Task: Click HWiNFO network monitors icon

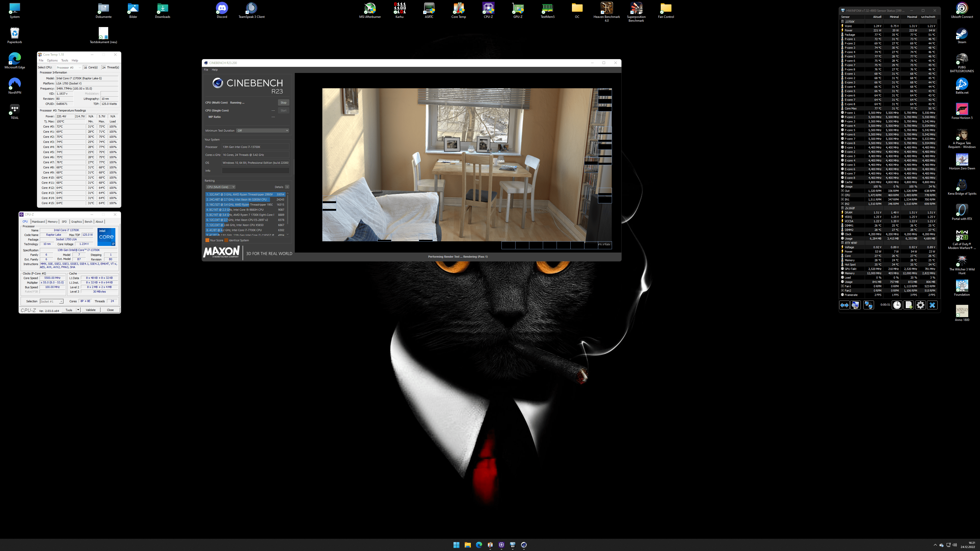Action: tap(868, 305)
